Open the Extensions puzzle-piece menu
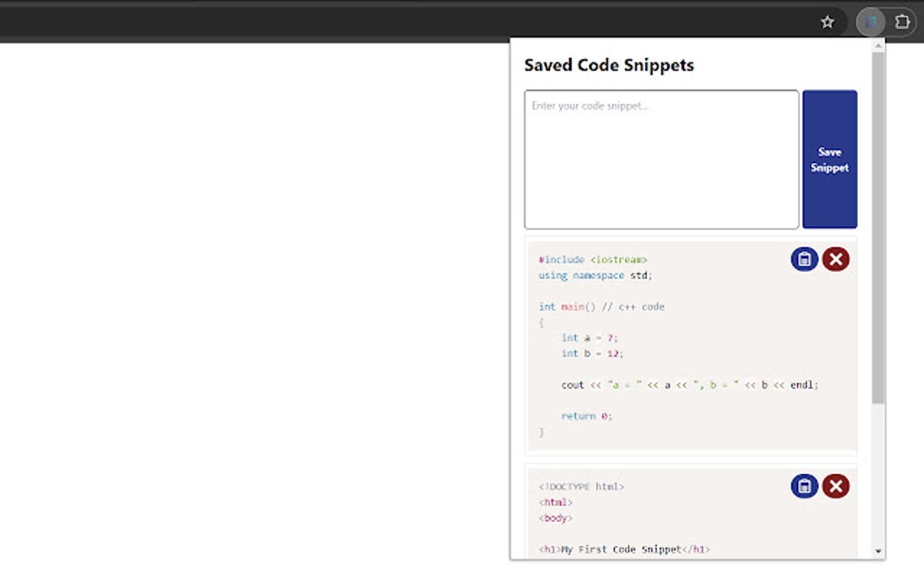 point(902,23)
